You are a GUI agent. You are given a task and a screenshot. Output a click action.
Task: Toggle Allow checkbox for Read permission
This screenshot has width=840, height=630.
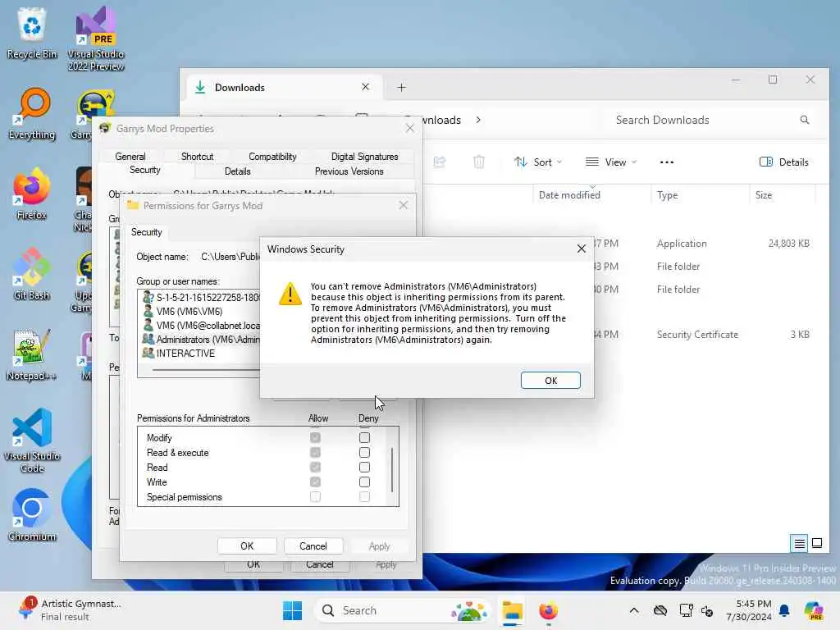pyautogui.click(x=315, y=467)
